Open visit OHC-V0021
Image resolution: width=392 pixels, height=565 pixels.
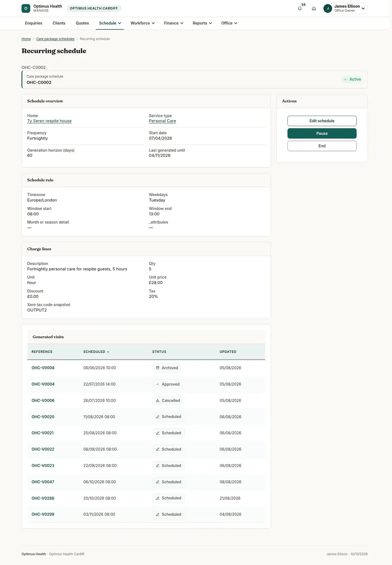(x=43, y=433)
